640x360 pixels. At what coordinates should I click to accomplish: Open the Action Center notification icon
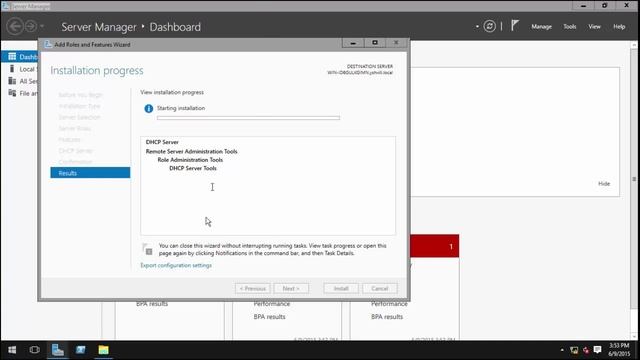(598, 349)
